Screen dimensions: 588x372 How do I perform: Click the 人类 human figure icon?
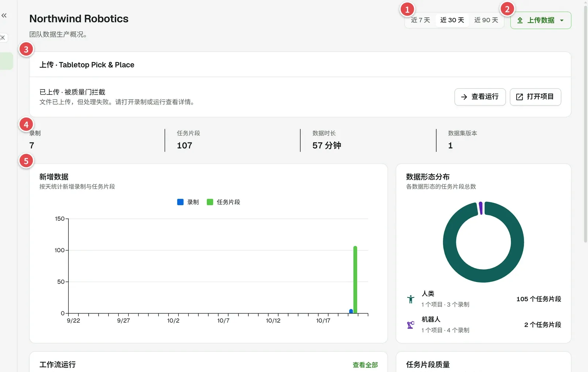411,299
